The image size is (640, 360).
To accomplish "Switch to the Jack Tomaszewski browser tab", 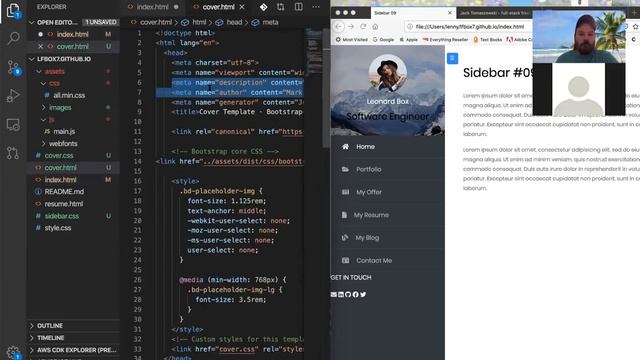I will pyautogui.click(x=494, y=13).
